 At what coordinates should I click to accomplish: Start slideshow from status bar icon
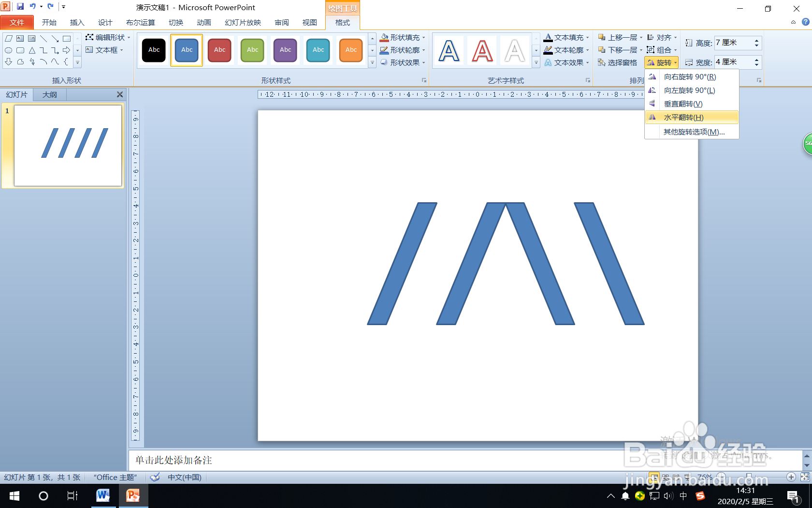coord(687,478)
